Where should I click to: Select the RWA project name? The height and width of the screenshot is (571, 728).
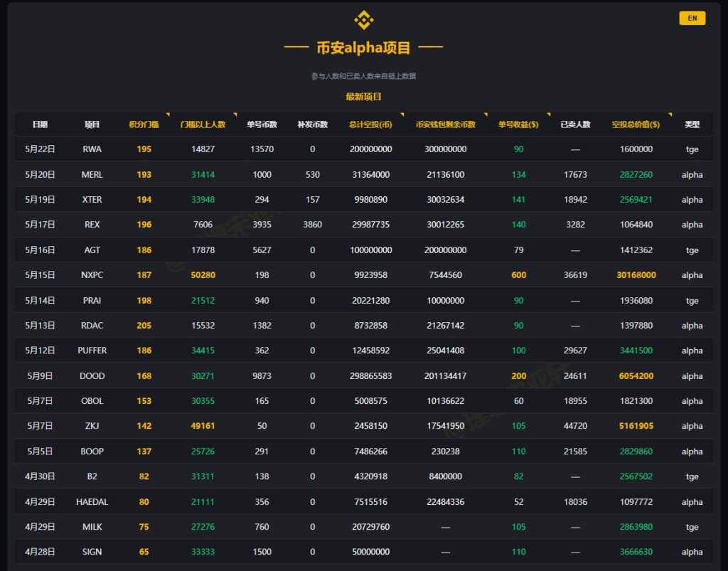point(92,149)
